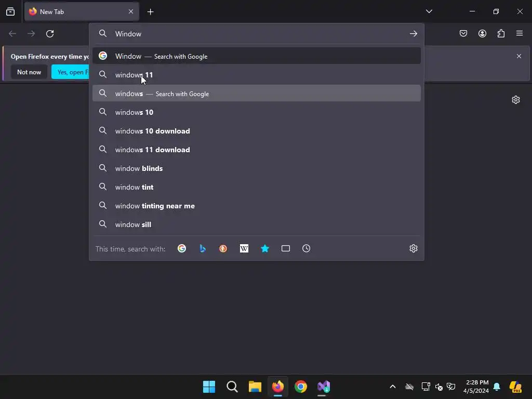Image resolution: width=532 pixels, height=399 pixels.
Task: Search this time with Bing icon
Action: click(203, 248)
